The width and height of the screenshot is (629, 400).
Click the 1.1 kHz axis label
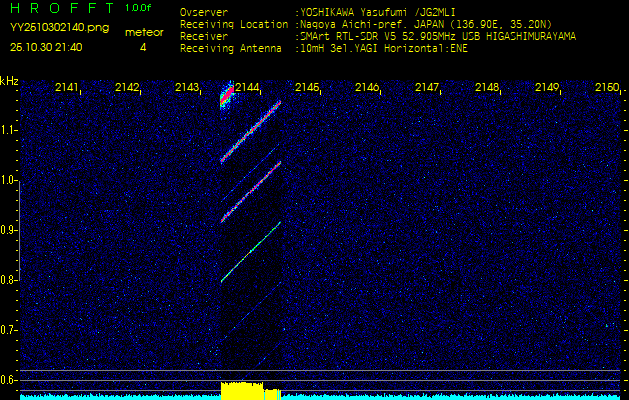tap(9, 130)
